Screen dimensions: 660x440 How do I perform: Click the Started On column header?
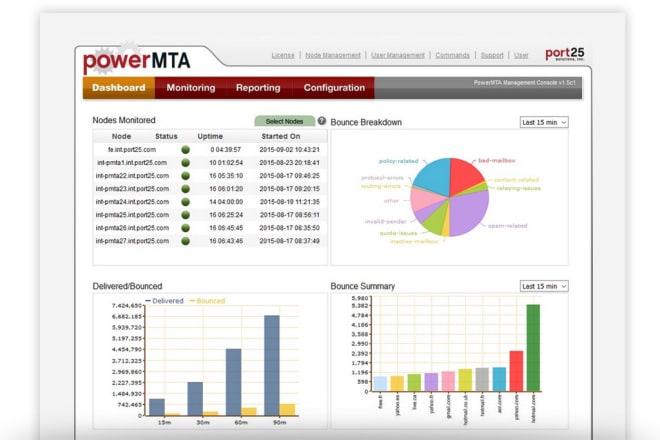click(x=281, y=136)
